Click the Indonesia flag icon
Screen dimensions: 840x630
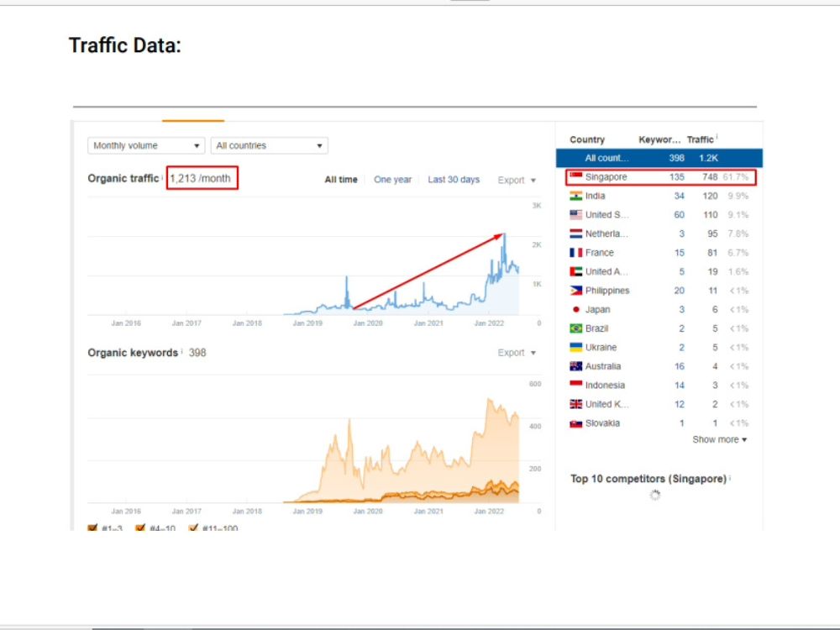(x=576, y=386)
